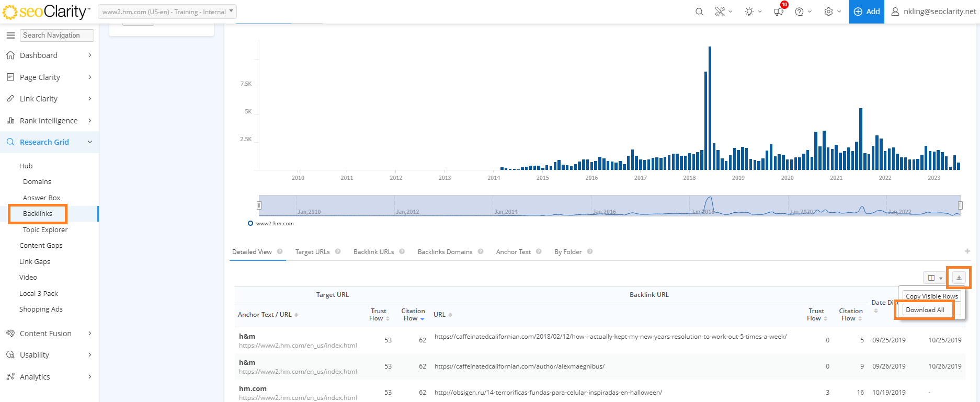The width and height of the screenshot is (980, 402).
Task: Expand the Page Clarity navigation section
Action: click(49, 77)
